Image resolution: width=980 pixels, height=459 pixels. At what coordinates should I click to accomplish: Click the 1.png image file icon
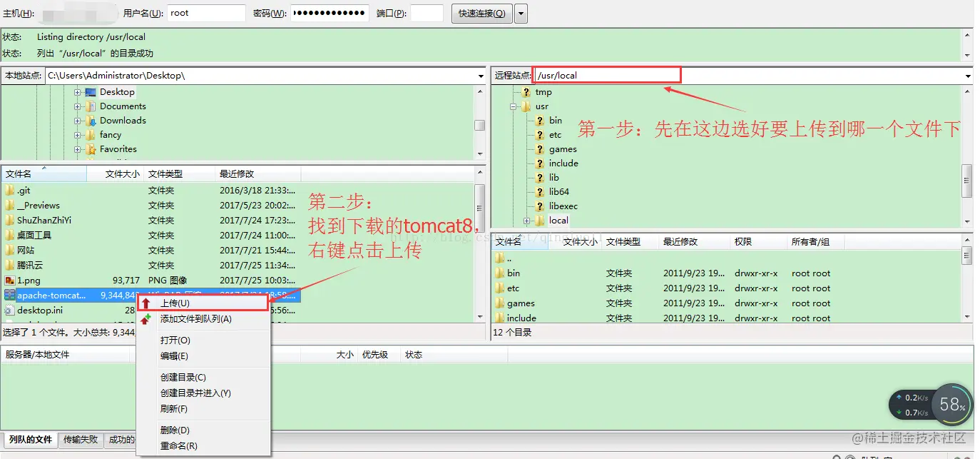point(9,281)
